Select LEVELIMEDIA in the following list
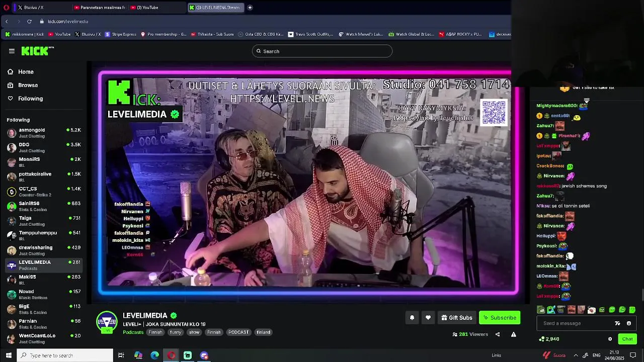 44,265
